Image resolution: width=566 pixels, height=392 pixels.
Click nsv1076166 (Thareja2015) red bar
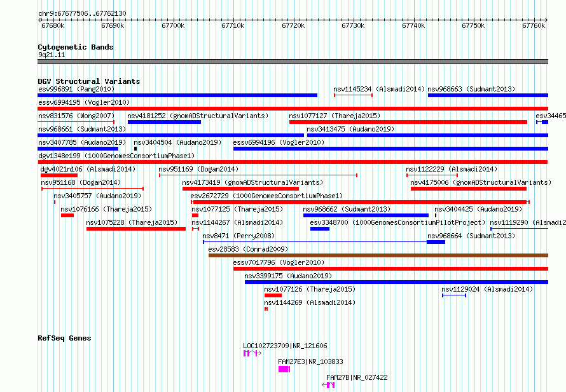(x=67, y=215)
